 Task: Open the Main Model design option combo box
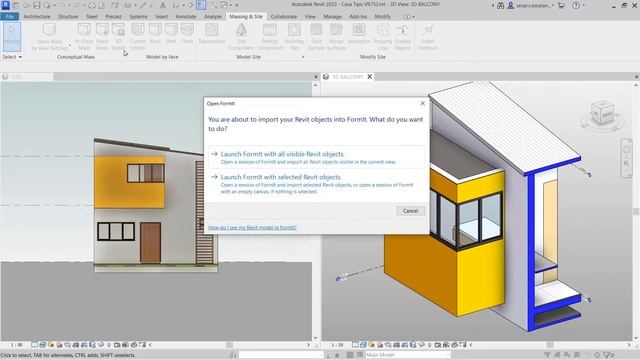point(408,355)
